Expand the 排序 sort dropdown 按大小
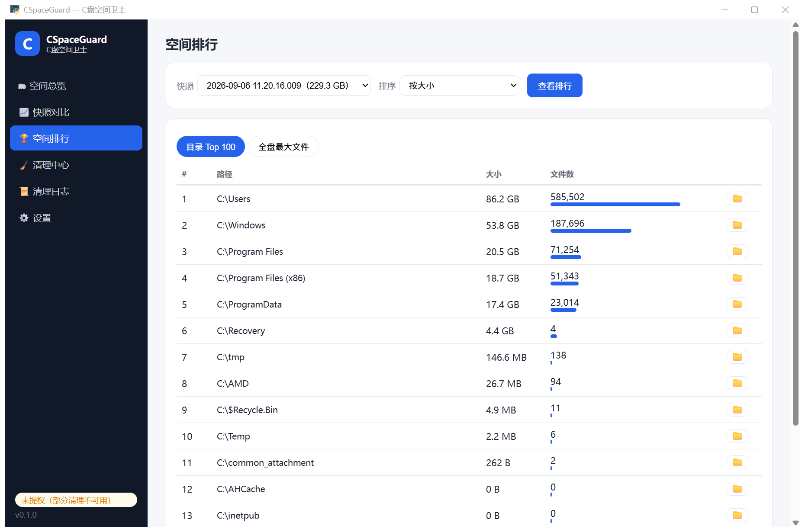Image resolution: width=805 pixels, height=532 pixels. (459, 86)
